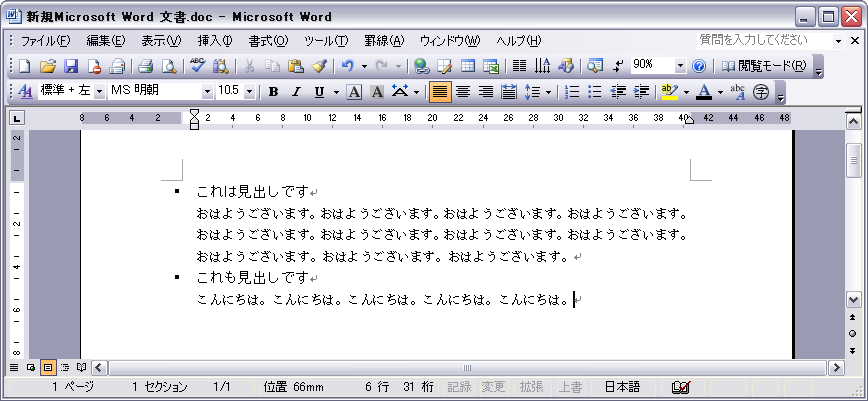Expand the line spacing dropdown arrow
The height and width of the screenshot is (401, 868).
pyautogui.click(x=548, y=92)
